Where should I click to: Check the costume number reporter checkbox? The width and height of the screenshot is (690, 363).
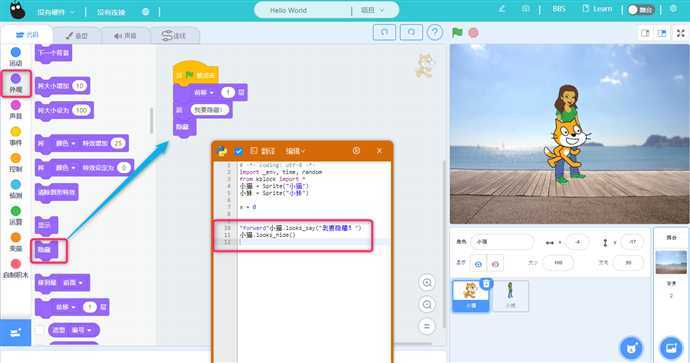click(40, 330)
